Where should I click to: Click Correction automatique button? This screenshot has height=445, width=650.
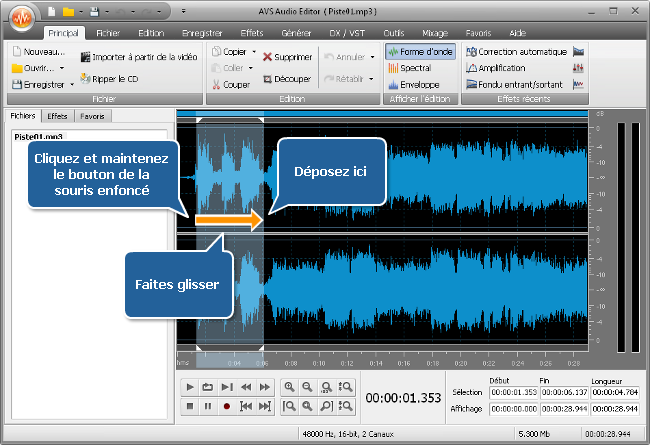coord(515,51)
